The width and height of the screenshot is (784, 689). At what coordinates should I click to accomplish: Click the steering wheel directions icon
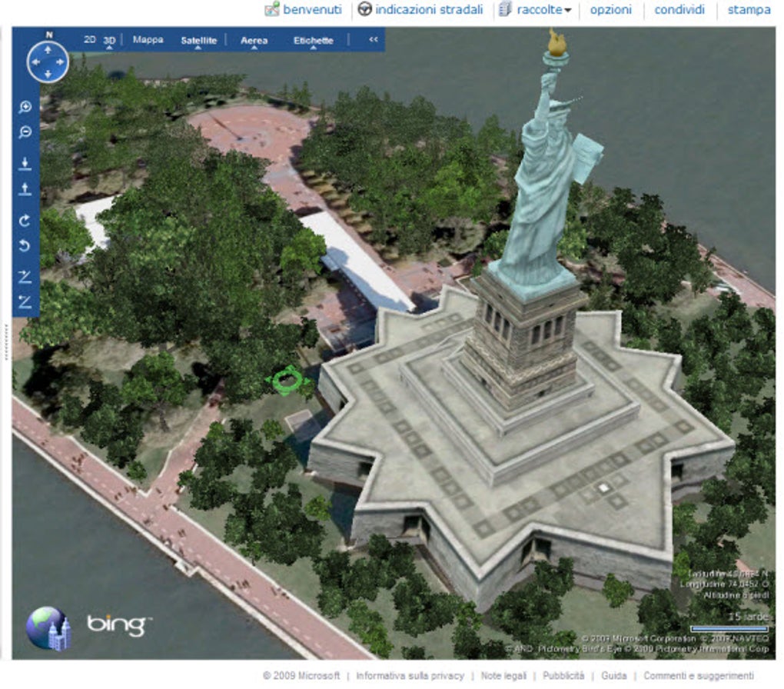[x=365, y=8]
